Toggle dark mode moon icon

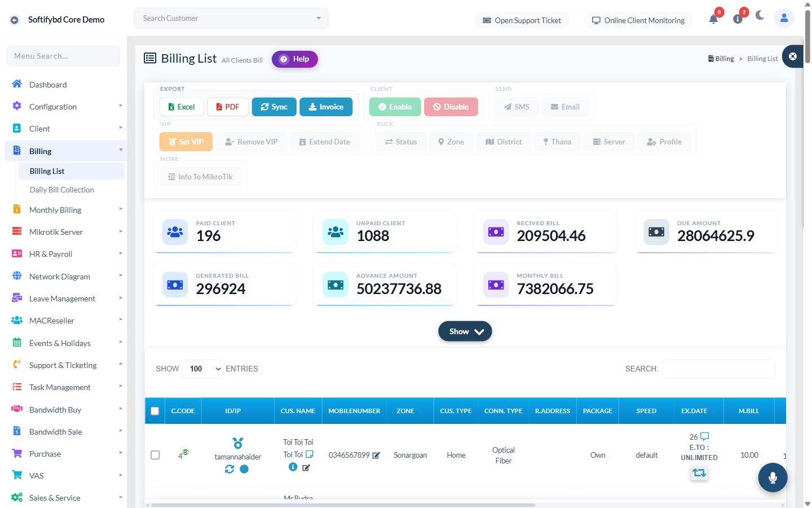(x=760, y=15)
